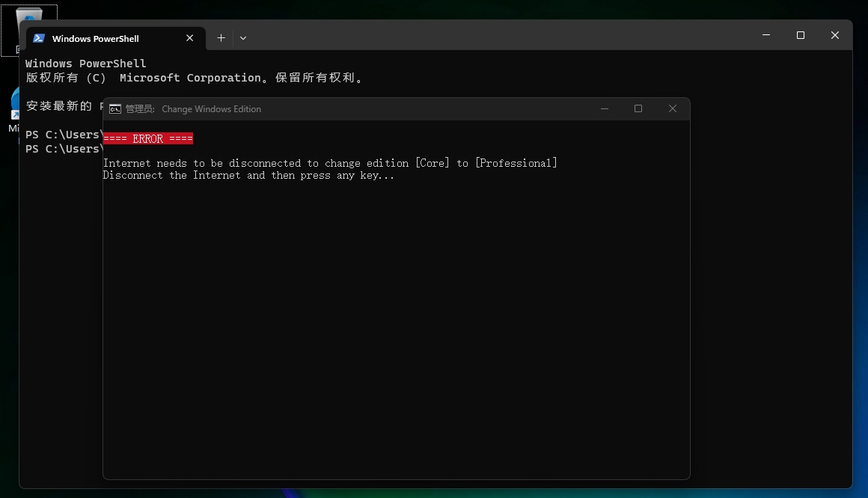The width and height of the screenshot is (868, 498).
Task: Select the Microsoft Edge desktop shortcut
Action: point(13,108)
